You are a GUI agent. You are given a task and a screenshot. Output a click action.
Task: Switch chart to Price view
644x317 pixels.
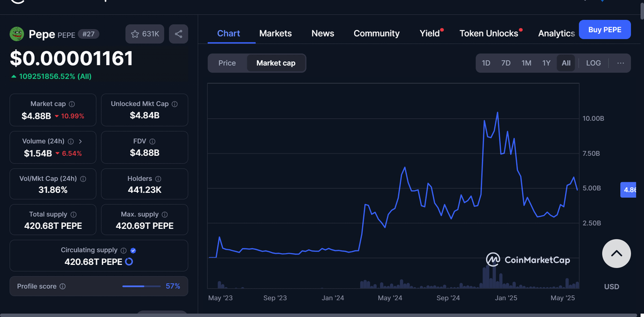[x=227, y=63]
